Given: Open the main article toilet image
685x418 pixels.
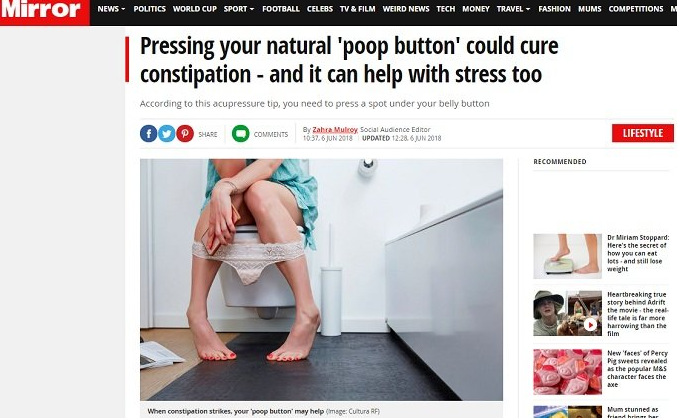Looking at the screenshot, I should click(321, 280).
